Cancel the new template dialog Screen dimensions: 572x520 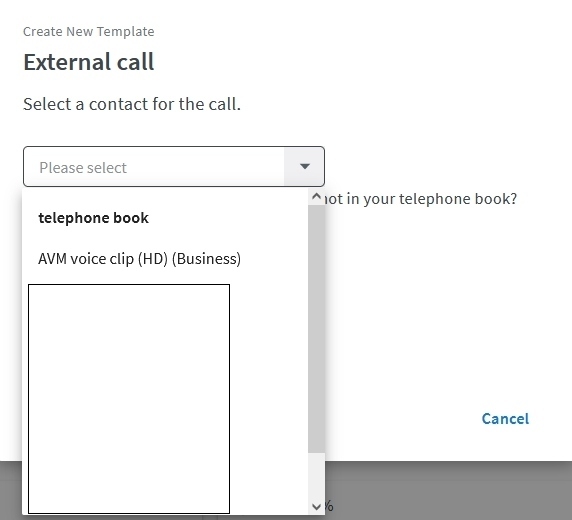click(505, 419)
